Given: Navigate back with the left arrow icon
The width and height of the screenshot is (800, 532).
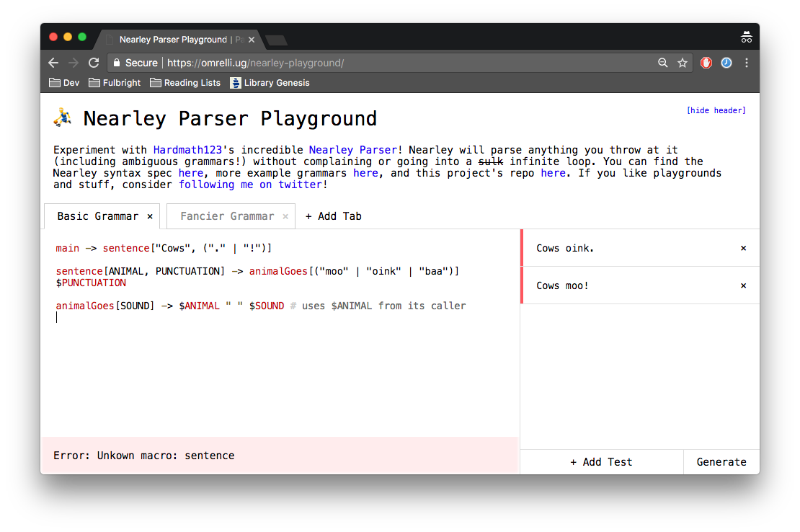Looking at the screenshot, I should click(x=53, y=63).
